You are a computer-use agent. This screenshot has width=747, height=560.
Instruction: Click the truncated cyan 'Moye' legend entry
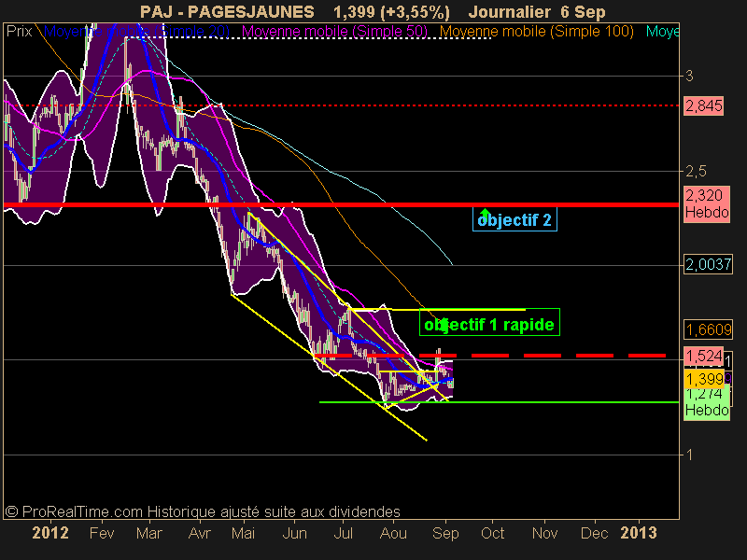tap(662, 32)
